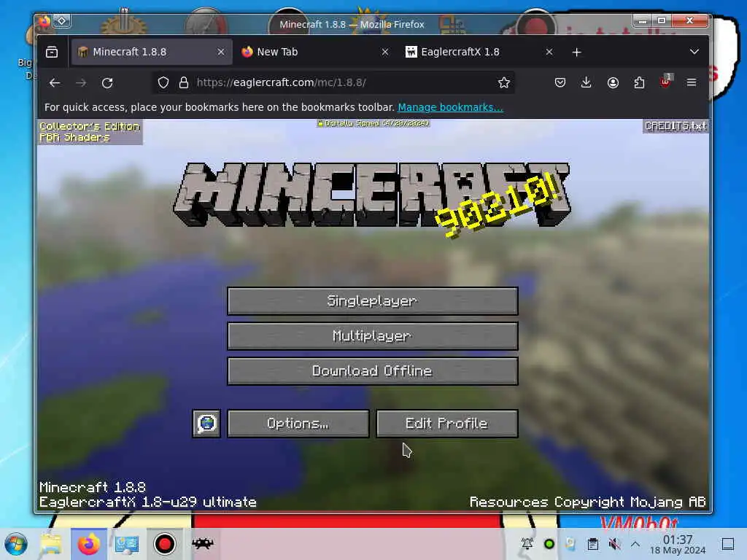Go back with the browser back arrow
The image size is (747, 560).
[55, 83]
